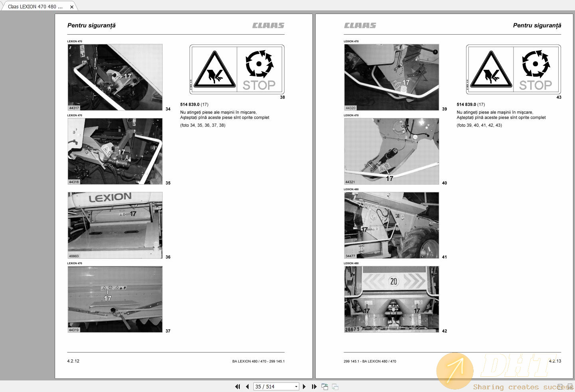This screenshot has height=392, width=575.
Task: Switch to continuous page layout icon
Action: [570, 386]
